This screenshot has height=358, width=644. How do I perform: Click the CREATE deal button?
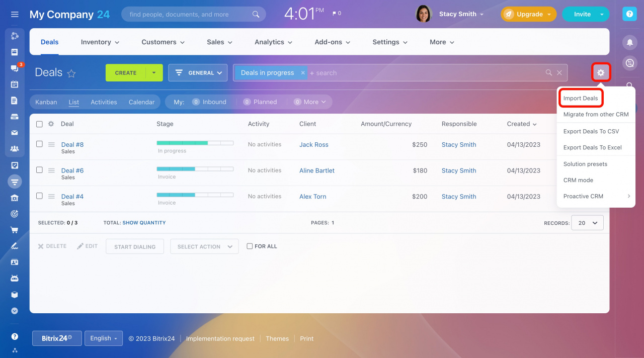coord(125,73)
